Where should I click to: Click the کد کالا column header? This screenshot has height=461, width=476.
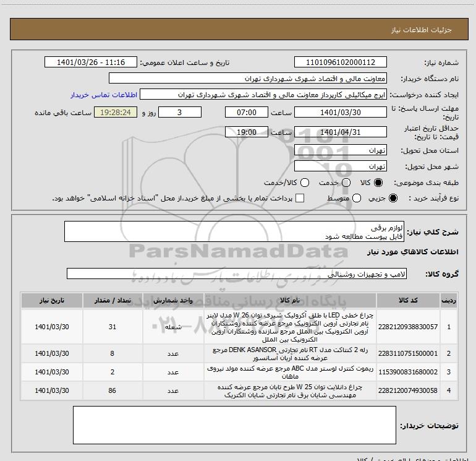(x=408, y=301)
